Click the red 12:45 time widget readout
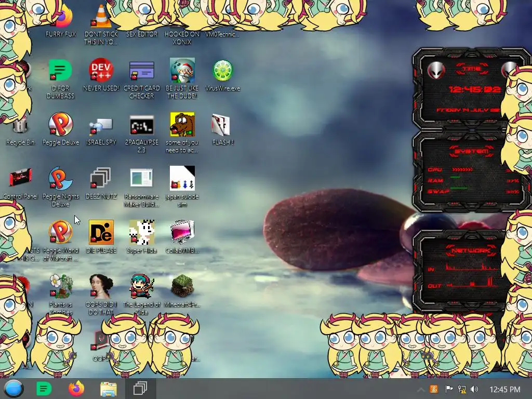The width and height of the screenshot is (532, 399). tap(475, 89)
